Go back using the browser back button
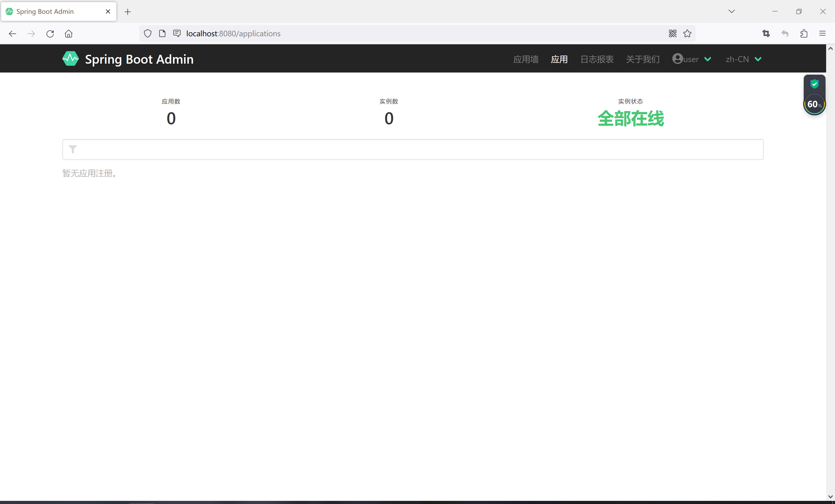The width and height of the screenshot is (835, 504). point(12,34)
